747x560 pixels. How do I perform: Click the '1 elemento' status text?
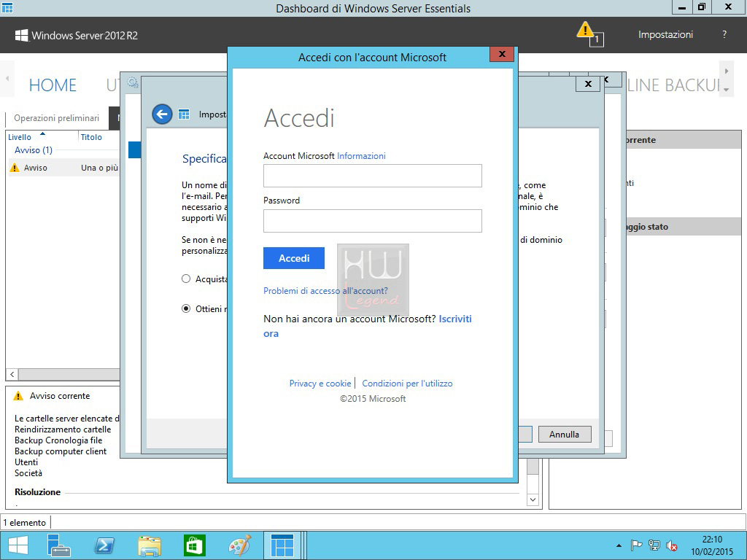pyautogui.click(x=24, y=522)
